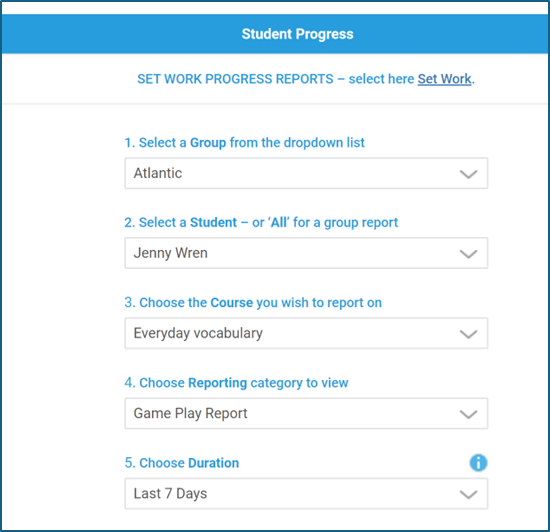Click the blue info icon beside Choose Duration

click(478, 463)
